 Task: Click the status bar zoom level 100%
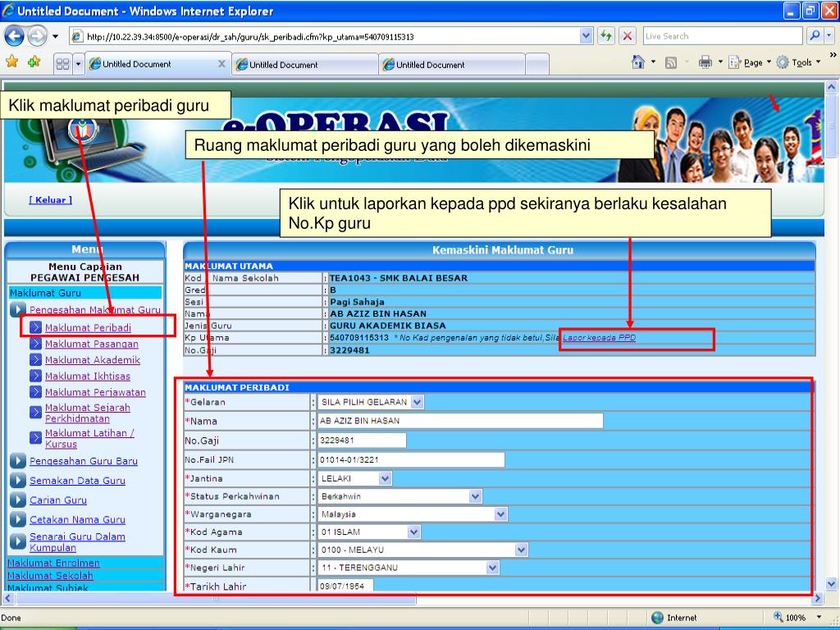coord(796,618)
